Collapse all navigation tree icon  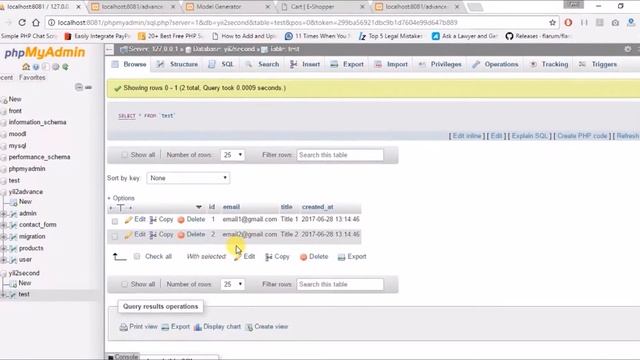(79, 87)
